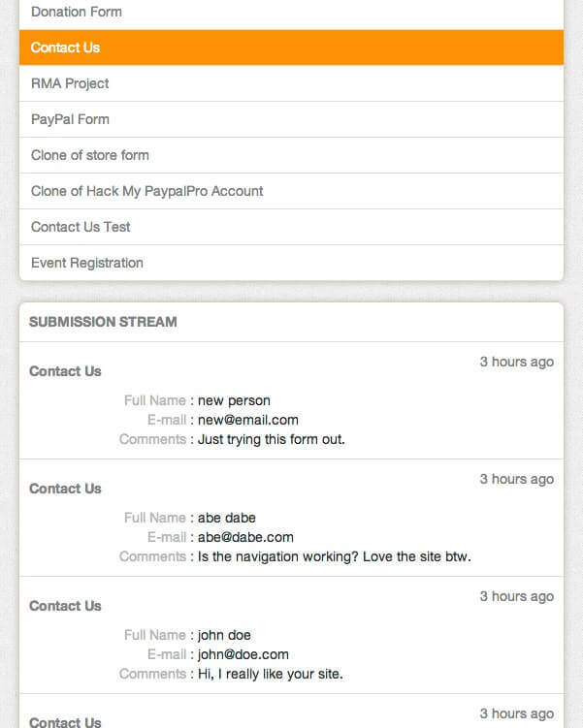Image resolution: width=583 pixels, height=728 pixels.
Task: Choose Clone of store form
Action: point(90,155)
